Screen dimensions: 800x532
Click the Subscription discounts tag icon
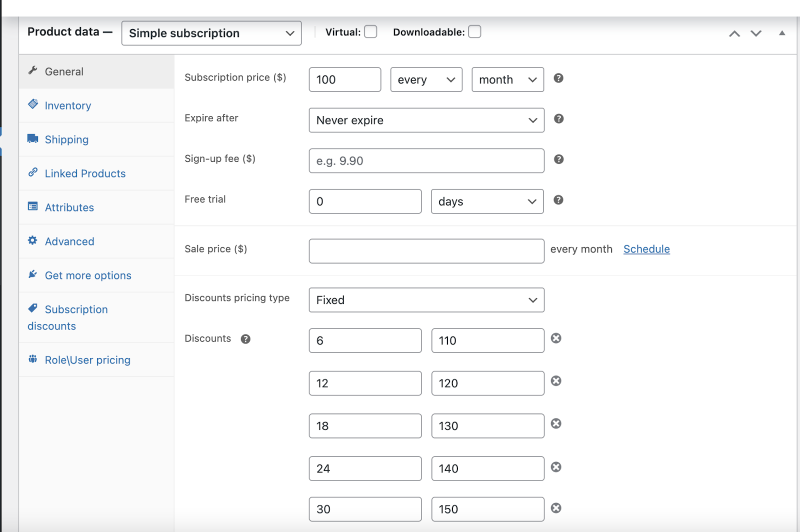(33, 308)
